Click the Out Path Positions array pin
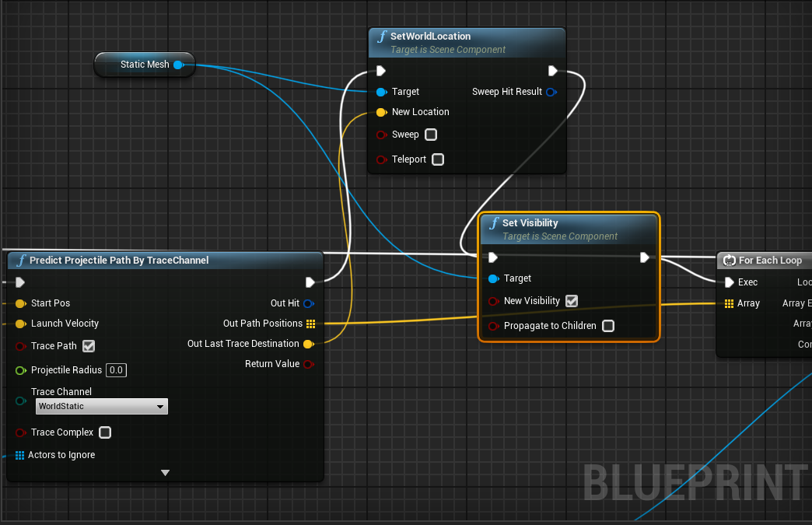This screenshot has height=525, width=812. pos(310,324)
